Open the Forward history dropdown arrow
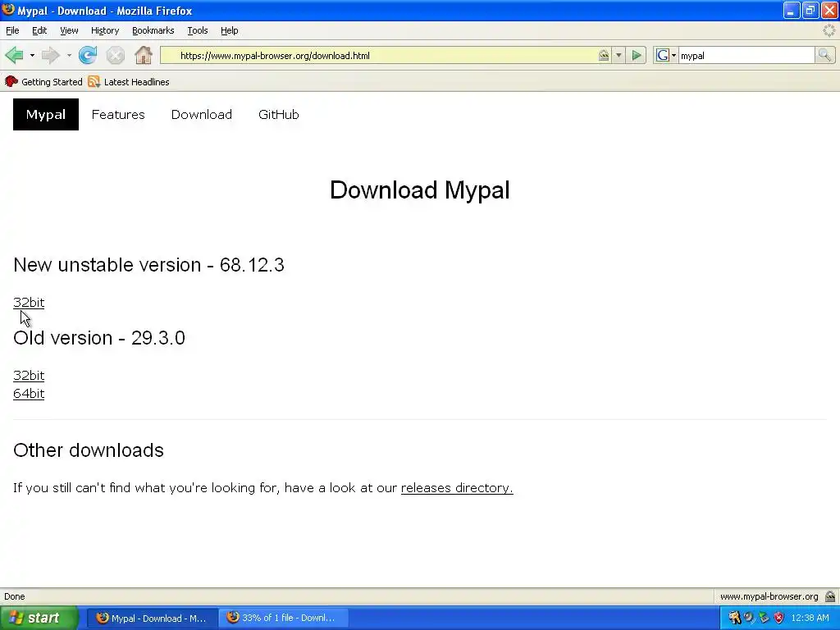This screenshot has width=840, height=630. pos(69,55)
